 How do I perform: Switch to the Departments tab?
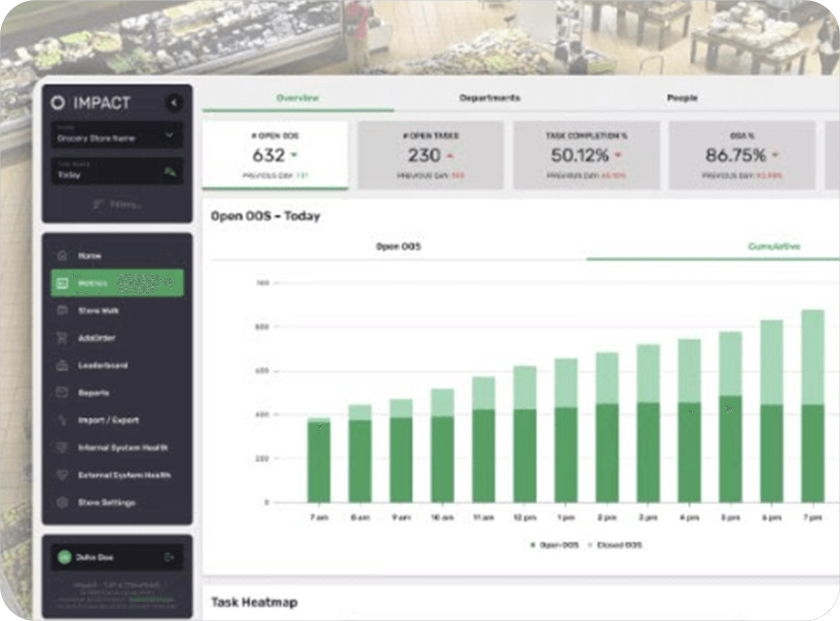point(489,98)
